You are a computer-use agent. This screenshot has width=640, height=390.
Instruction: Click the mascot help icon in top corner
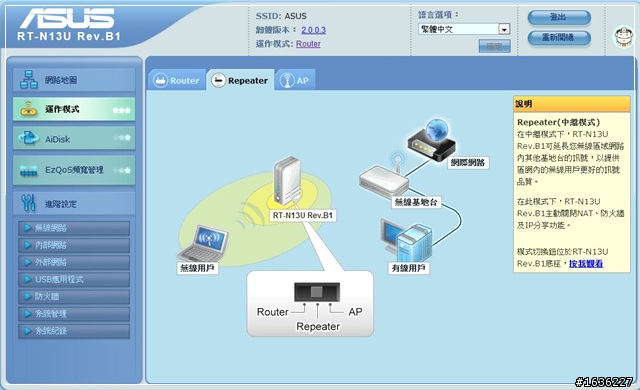[624, 37]
